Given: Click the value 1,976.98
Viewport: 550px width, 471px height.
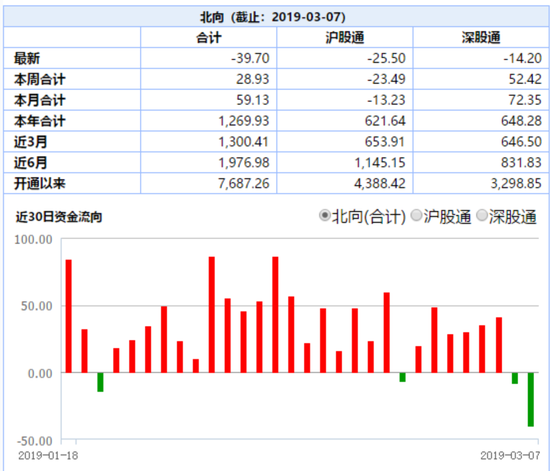Looking at the screenshot, I should point(244,163).
